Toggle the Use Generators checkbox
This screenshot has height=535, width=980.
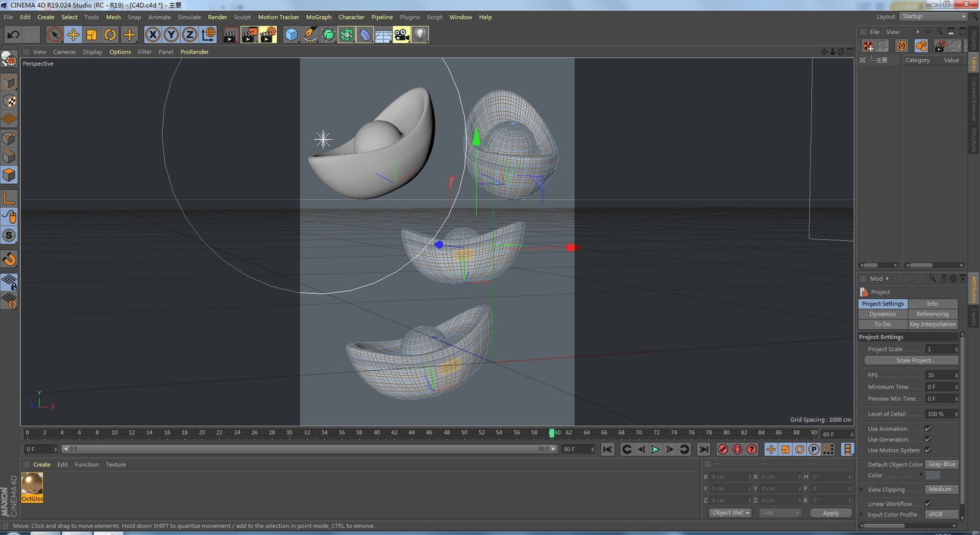[928, 440]
